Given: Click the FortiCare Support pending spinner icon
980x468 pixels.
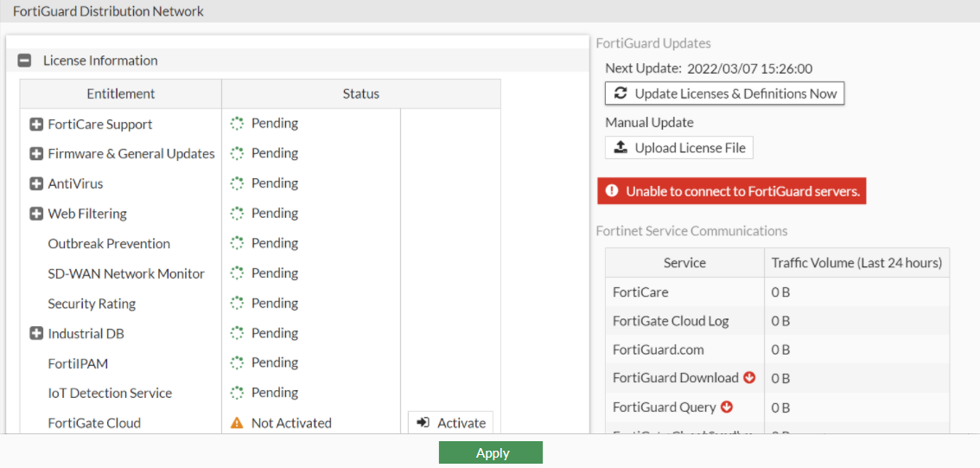Looking at the screenshot, I should pyautogui.click(x=237, y=124).
